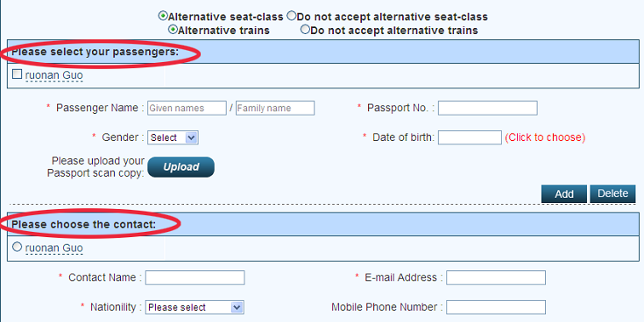
Task: Focus the Given names input field
Action: coord(187,108)
